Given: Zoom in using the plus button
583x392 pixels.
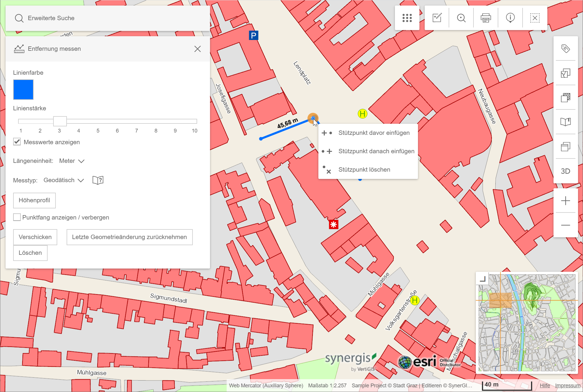Looking at the screenshot, I should point(565,201).
